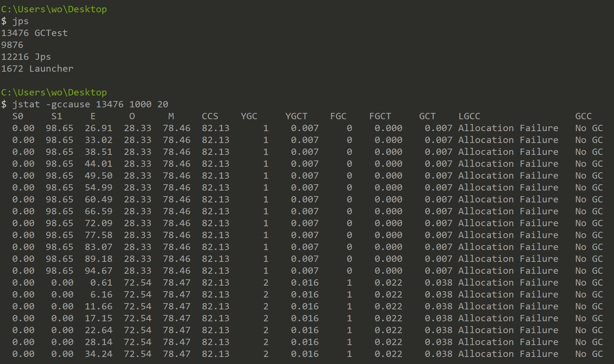The height and width of the screenshot is (364, 614).
Task: Click the lone "9876" process ID line
Action: [12, 45]
